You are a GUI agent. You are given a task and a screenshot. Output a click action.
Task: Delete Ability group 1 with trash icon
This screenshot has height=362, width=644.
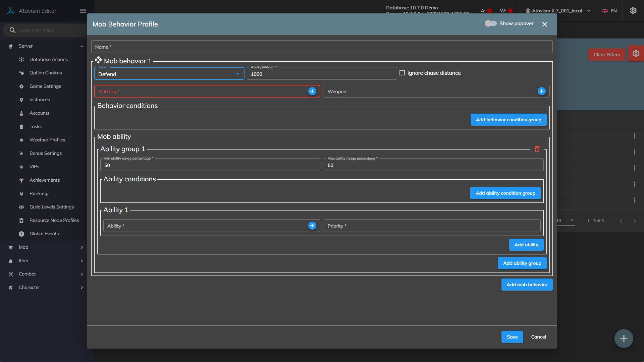coord(537,149)
